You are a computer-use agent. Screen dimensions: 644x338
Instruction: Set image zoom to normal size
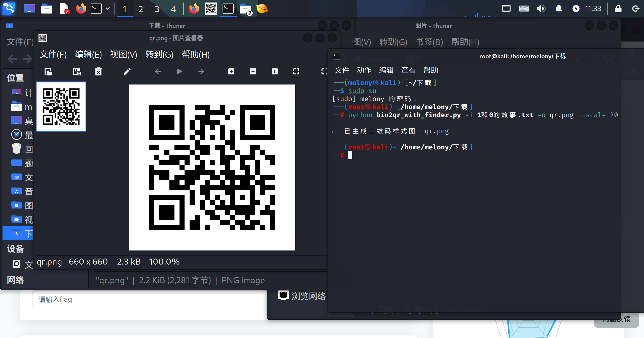coord(275,72)
